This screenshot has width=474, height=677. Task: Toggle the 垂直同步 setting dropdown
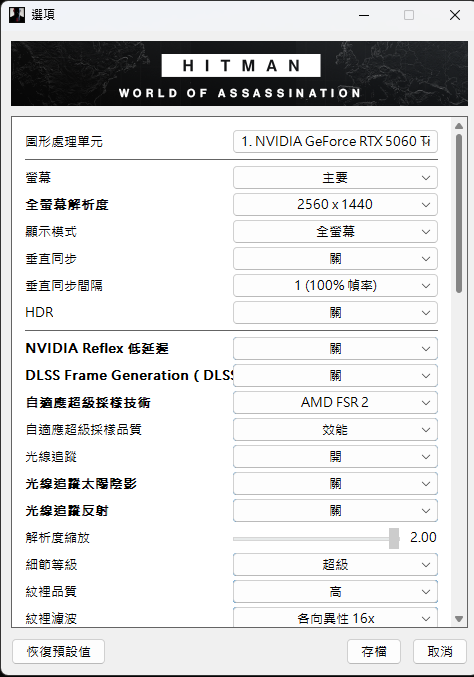coord(335,258)
